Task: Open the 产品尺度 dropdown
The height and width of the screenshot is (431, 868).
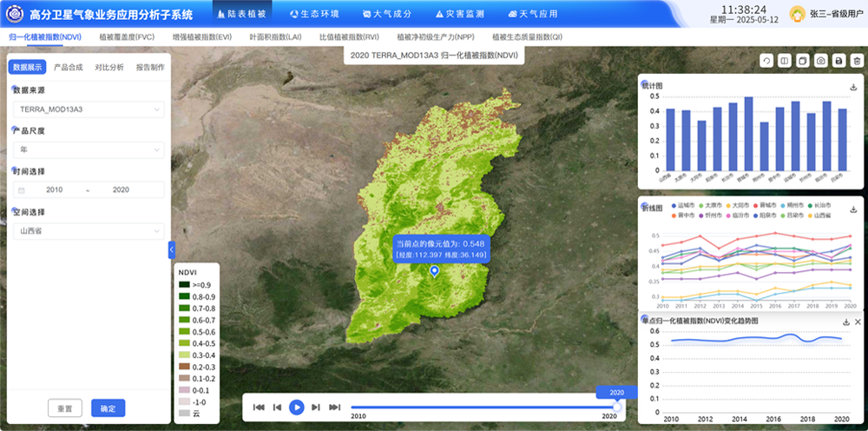Action: pos(88,149)
